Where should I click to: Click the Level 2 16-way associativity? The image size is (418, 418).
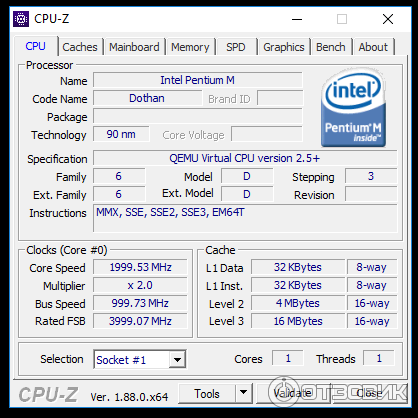point(372,303)
